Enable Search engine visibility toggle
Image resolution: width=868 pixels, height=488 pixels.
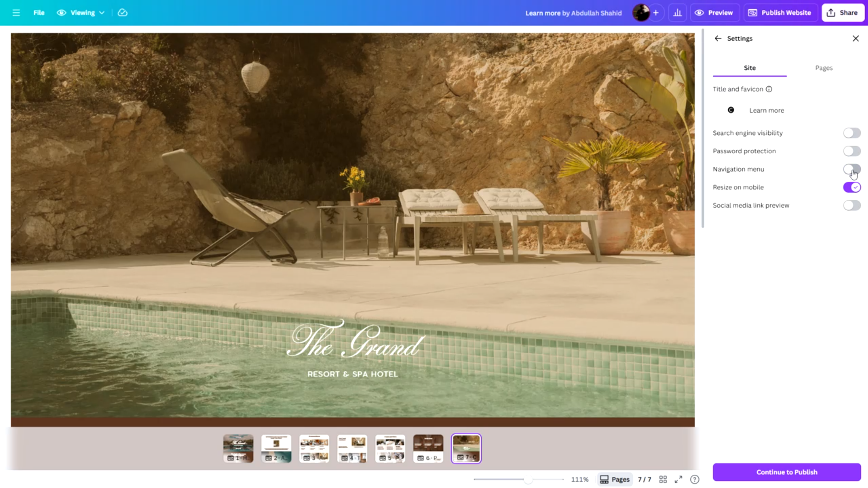[851, 133]
